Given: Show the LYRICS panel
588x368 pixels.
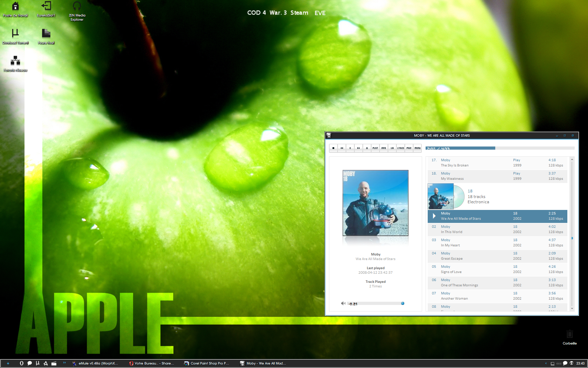Looking at the screenshot, I should coord(400,148).
